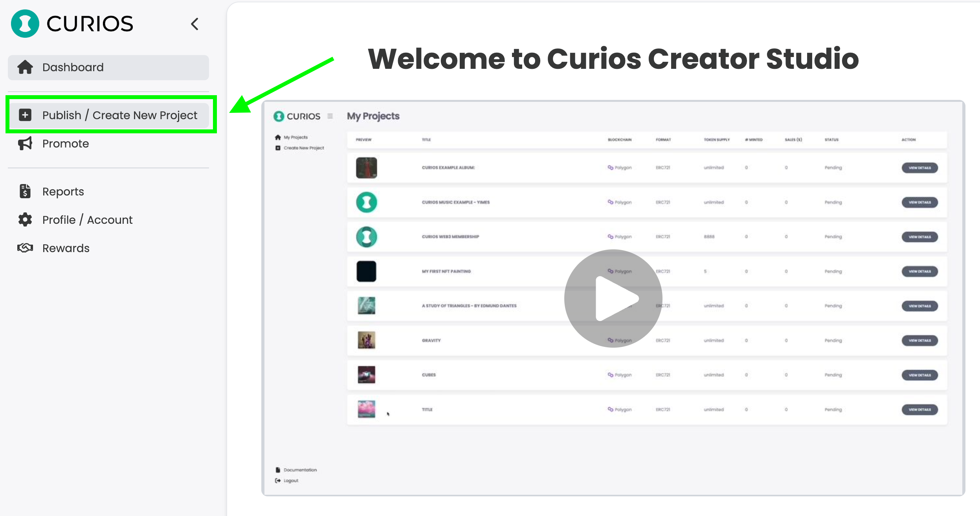
Task: Select My Projects in the preview sidebar
Action: tap(295, 137)
